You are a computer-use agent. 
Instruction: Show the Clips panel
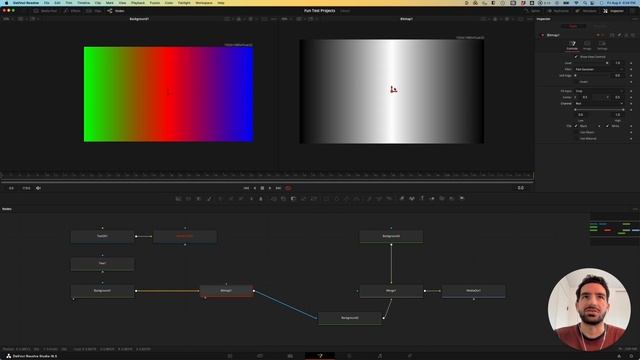pyautogui.click(x=94, y=11)
